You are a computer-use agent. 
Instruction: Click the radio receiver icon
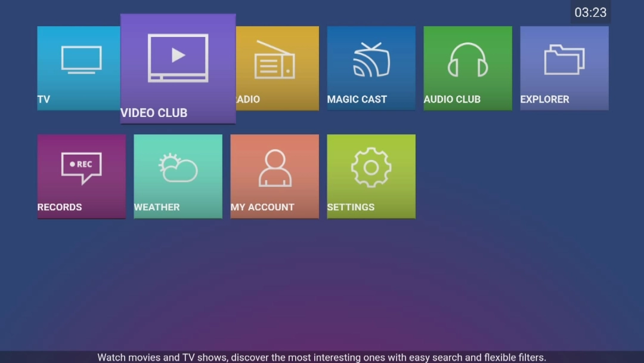(275, 60)
